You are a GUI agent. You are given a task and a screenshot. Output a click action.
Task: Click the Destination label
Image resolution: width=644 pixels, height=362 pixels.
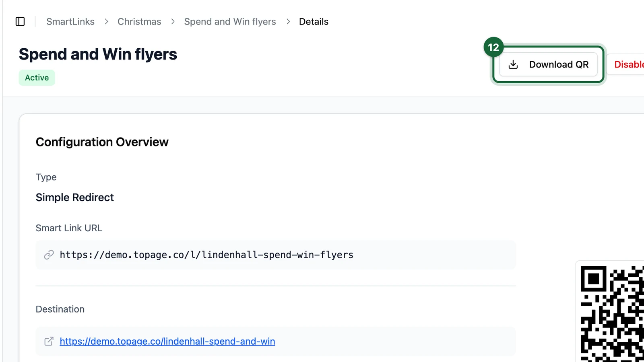click(x=60, y=309)
